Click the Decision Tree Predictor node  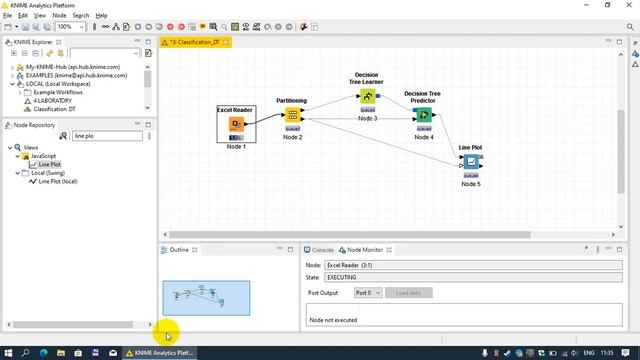[424, 115]
